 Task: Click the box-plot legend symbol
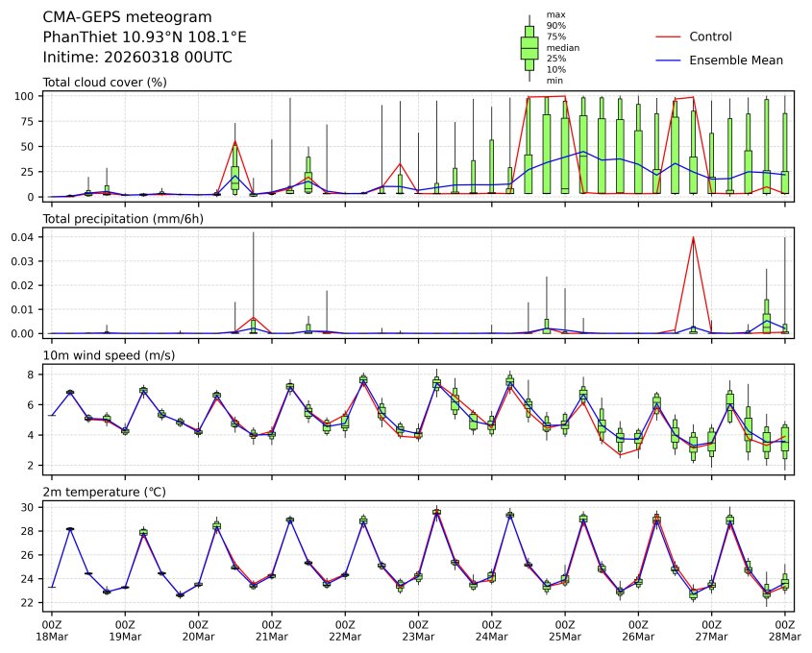coord(529,47)
